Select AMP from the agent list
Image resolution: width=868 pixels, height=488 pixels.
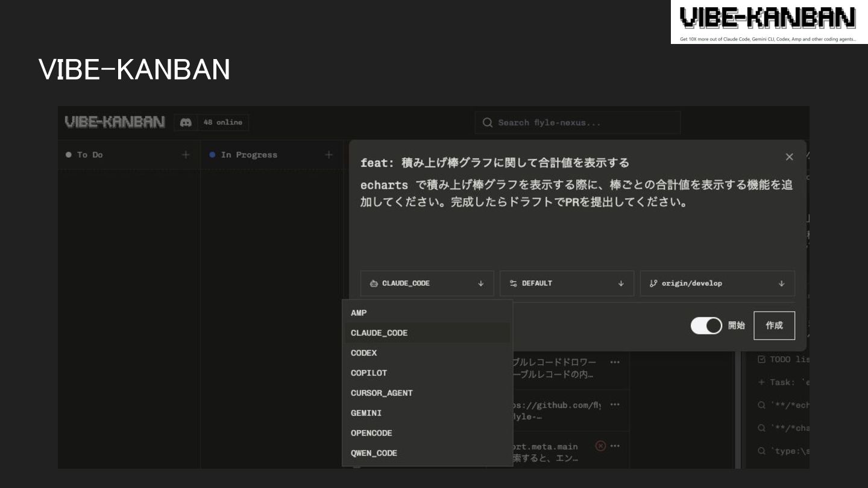(x=427, y=313)
